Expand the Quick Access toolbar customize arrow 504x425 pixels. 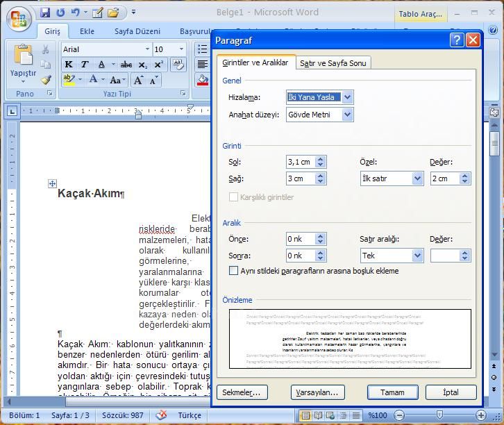click(x=133, y=12)
